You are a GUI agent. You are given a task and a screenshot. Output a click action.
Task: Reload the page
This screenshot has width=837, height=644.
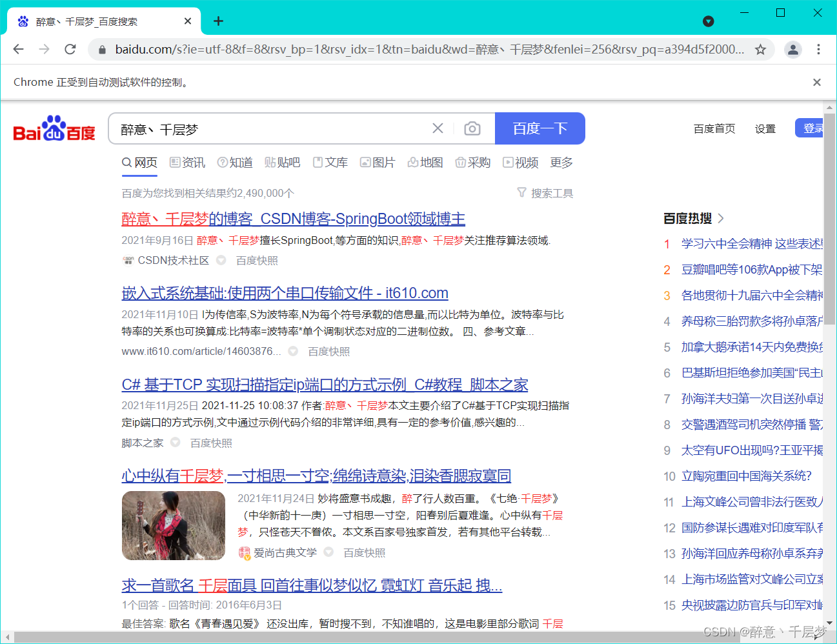tap(70, 49)
